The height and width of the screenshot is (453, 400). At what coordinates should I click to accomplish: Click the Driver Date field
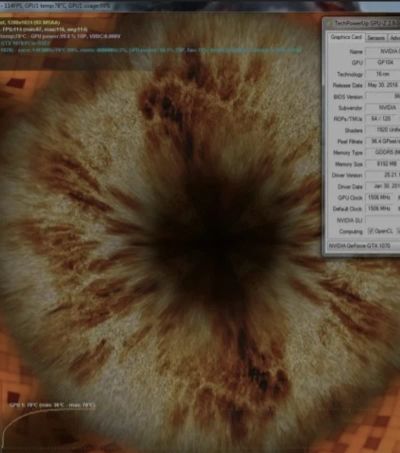point(383,186)
